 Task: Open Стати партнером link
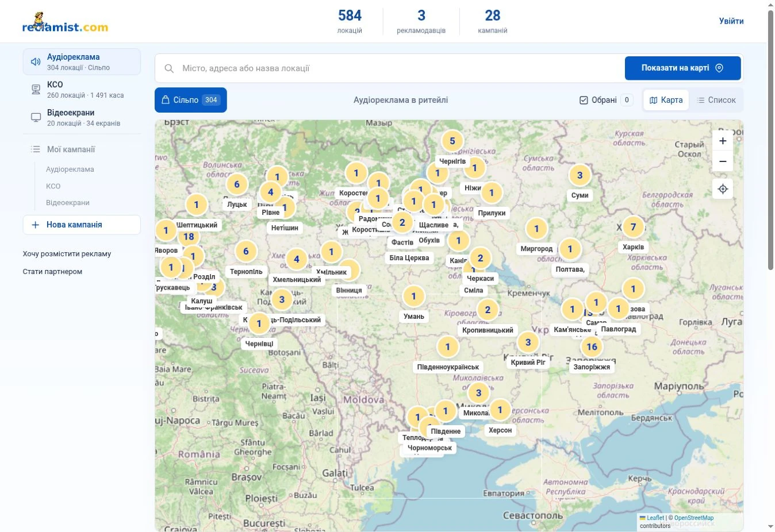[x=53, y=272]
